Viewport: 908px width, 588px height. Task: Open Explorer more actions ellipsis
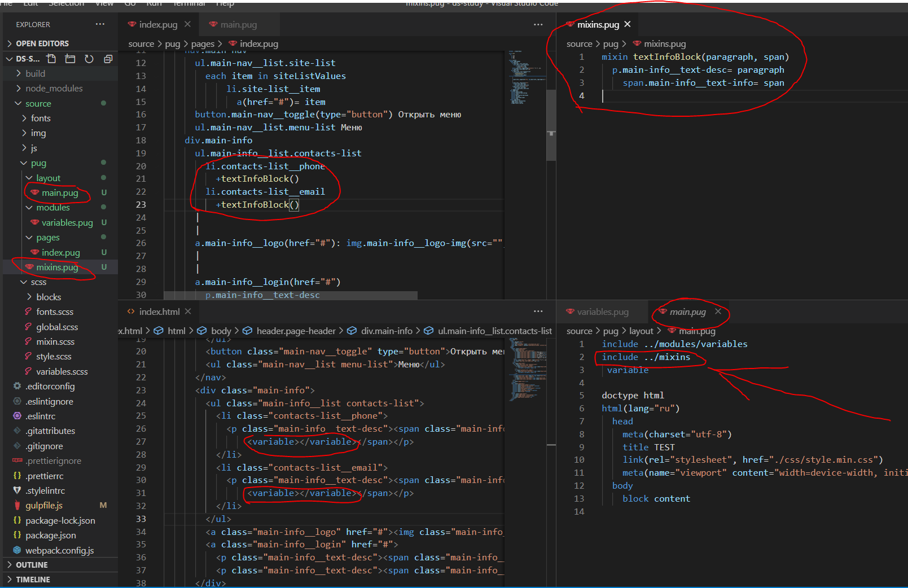click(x=100, y=24)
